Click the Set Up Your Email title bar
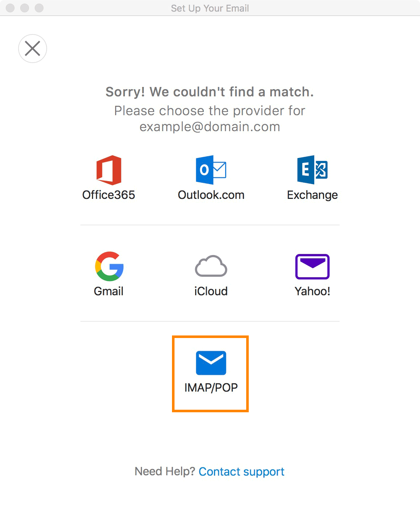The image size is (420, 505). tap(210, 8)
